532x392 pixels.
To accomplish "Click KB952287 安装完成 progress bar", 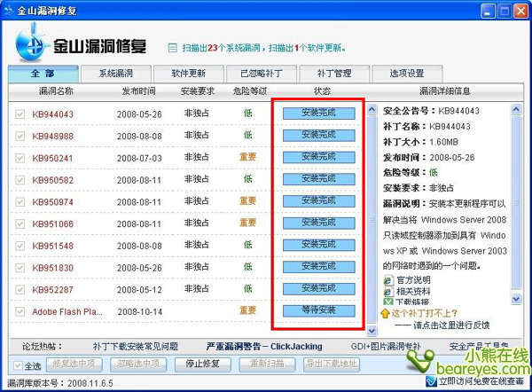I will (319, 289).
